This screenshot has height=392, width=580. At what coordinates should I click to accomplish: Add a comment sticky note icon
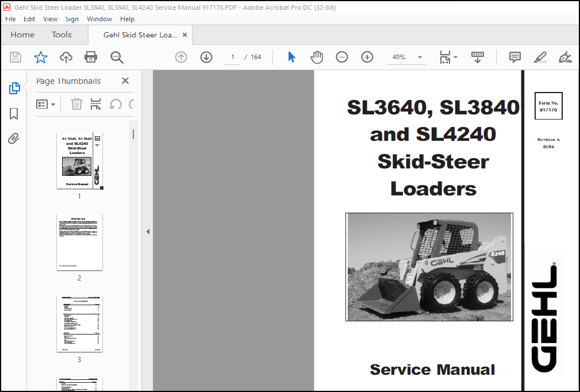click(514, 57)
